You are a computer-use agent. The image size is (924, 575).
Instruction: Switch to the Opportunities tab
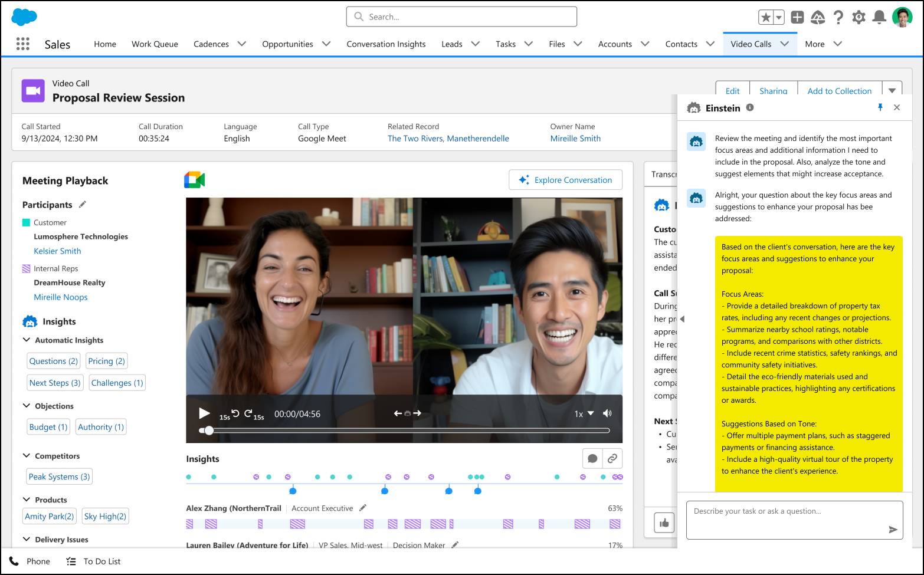(x=287, y=44)
